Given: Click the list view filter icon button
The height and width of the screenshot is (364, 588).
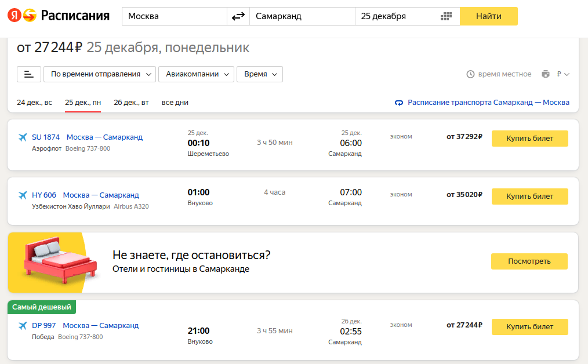Looking at the screenshot, I should (29, 74).
